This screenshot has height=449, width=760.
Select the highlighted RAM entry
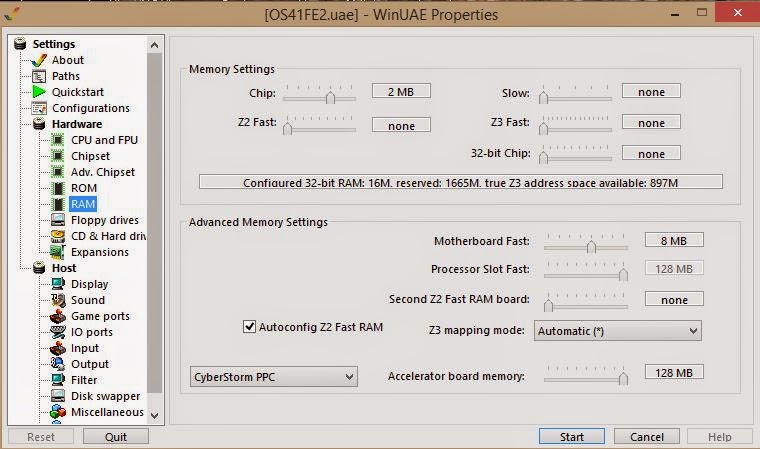point(83,204)
